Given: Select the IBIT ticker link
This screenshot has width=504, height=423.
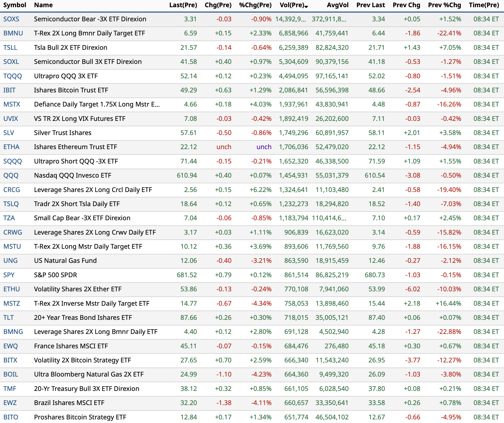Looking at the screenshot, I should [x=10, y=90].
